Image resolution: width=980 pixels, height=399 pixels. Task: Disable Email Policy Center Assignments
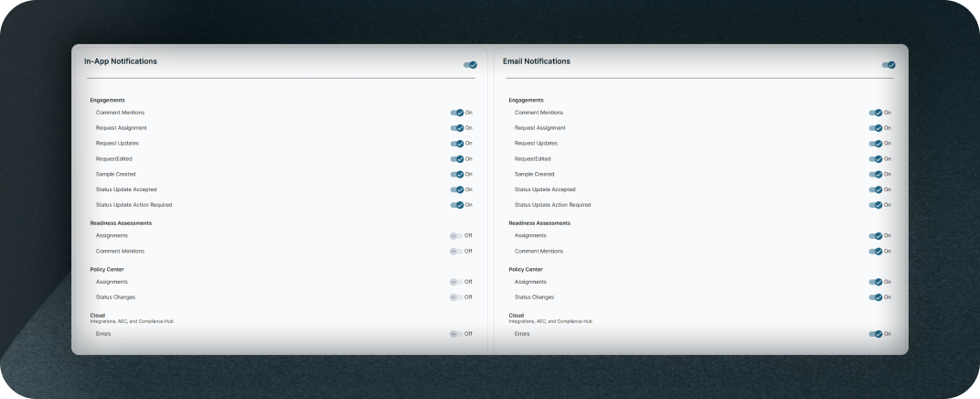pyautogui.click(x=876, y=282)
